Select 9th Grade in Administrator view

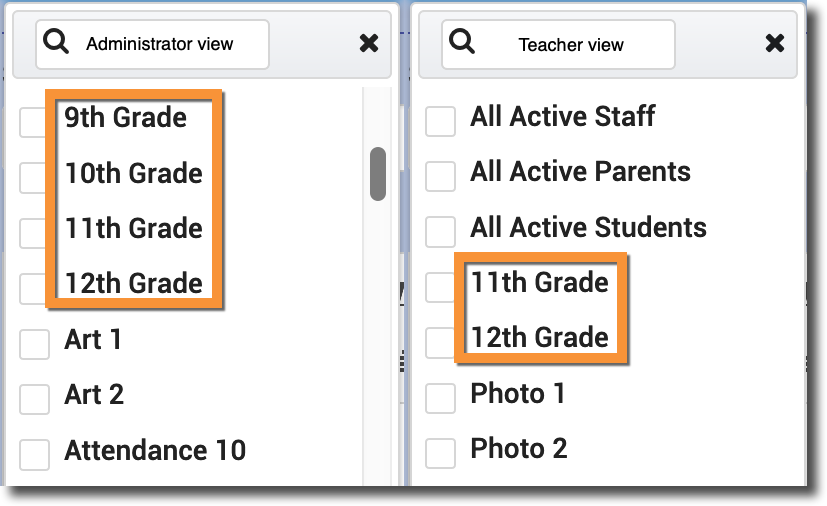pyautogui.click(x=126, y=118)
